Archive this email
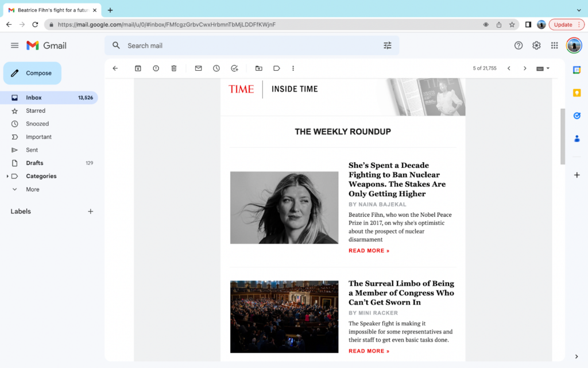The height and width of the screenshot is (368, 588). [138, 68]
